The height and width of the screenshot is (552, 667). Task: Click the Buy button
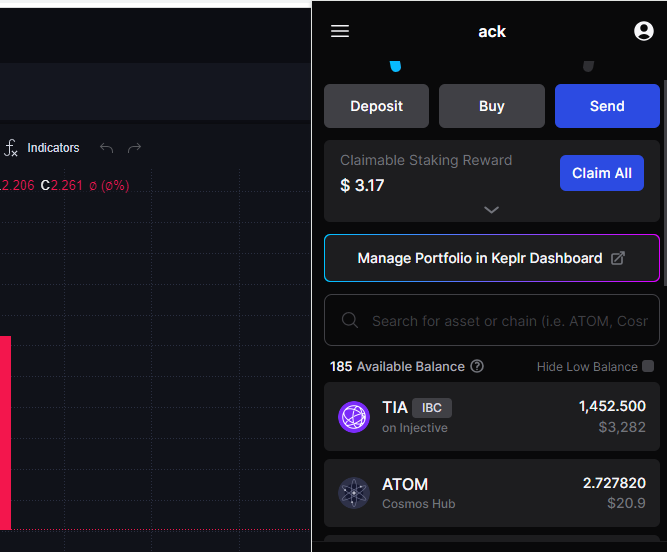click(492, 106)
